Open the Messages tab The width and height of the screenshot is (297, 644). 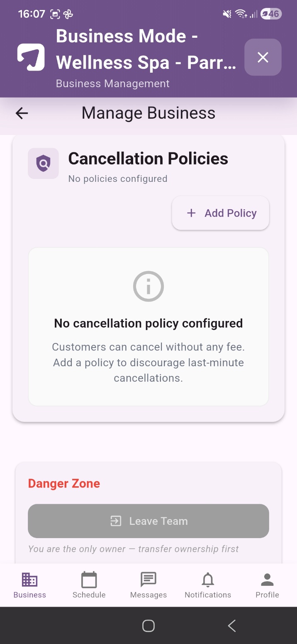[148, 585]
